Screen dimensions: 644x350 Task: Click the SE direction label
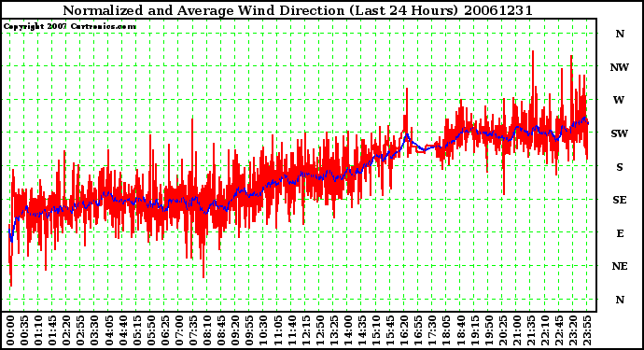click(620, 200)
